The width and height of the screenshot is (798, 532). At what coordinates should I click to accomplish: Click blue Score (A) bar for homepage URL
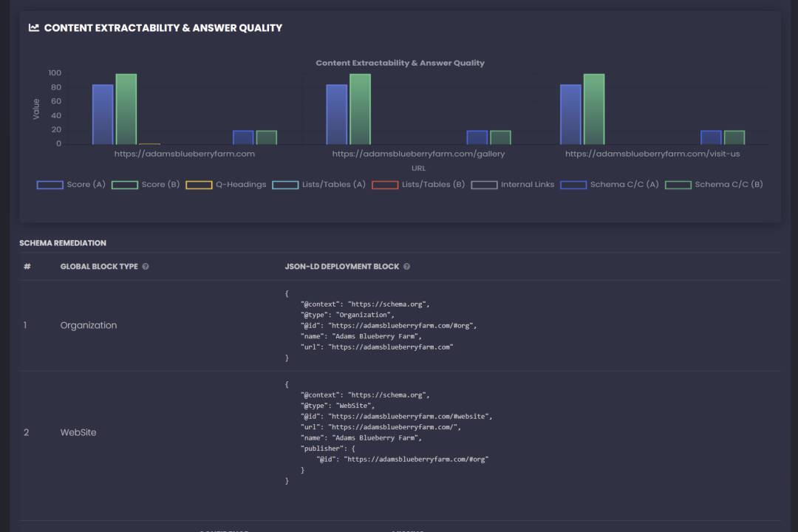103,115
